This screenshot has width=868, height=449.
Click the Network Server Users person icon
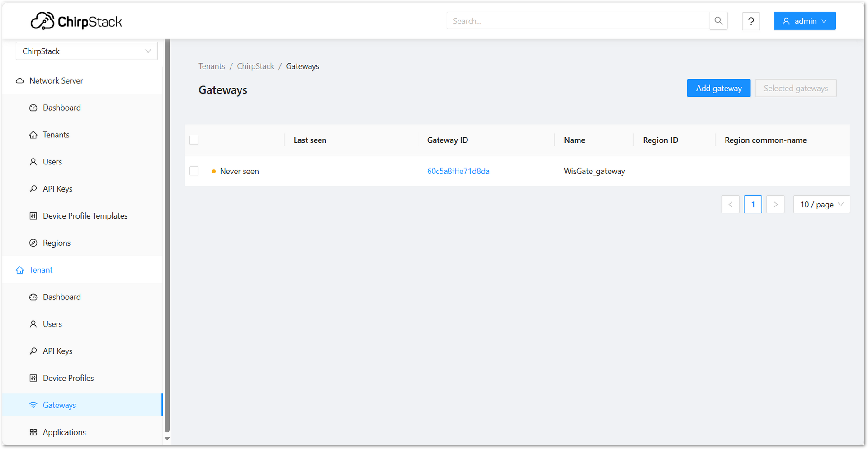point(33,162)
